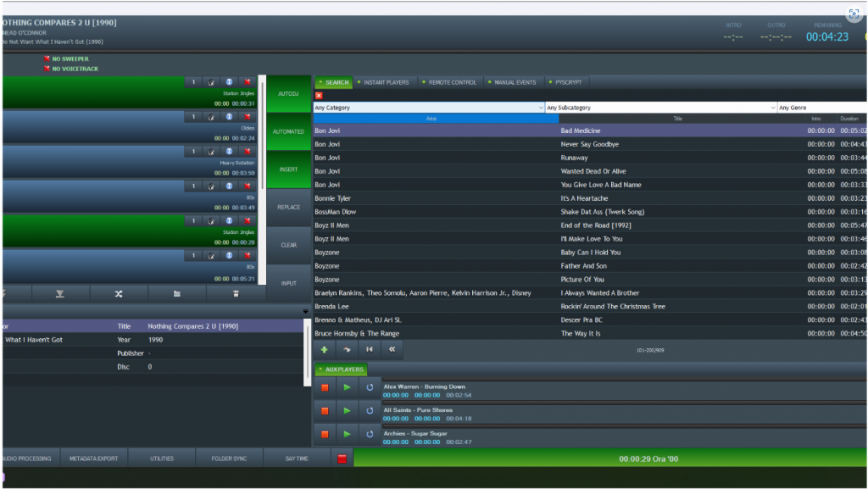The width and height of the screenshot is (868, 489).
Task: Toggle loop on All Saints aux player
Action: tap(370, 411)
